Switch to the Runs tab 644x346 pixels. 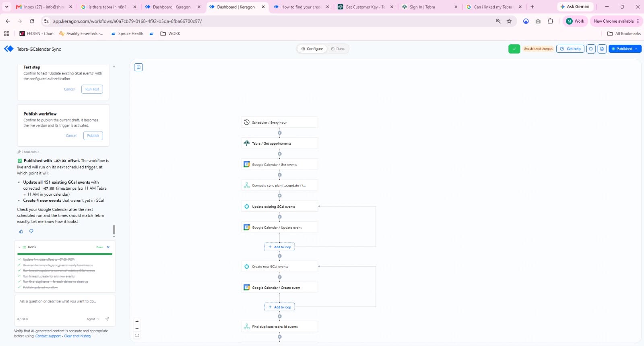point(338,49)
